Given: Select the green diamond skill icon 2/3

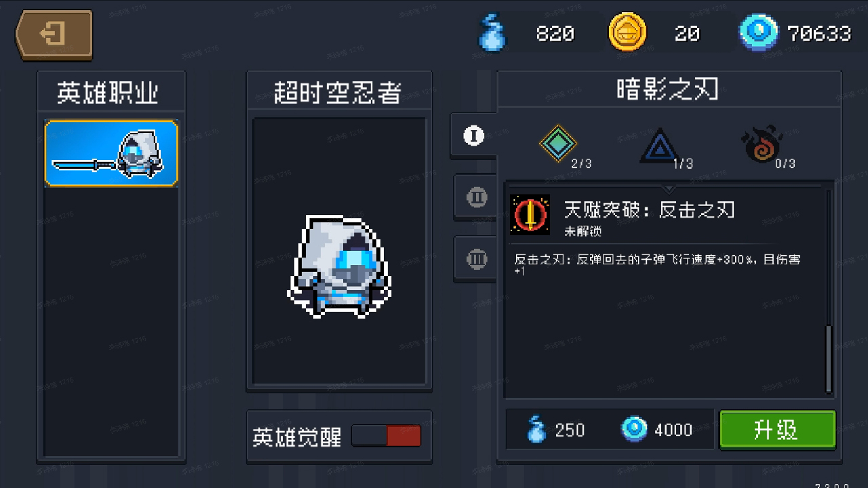Looking at the screenshot, I should [557, 143].
